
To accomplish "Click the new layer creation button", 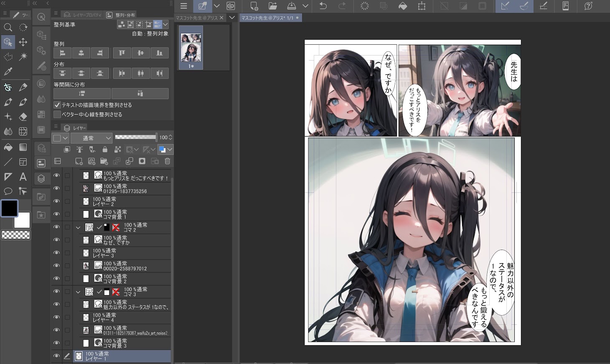I will click(x=79, y=161).
